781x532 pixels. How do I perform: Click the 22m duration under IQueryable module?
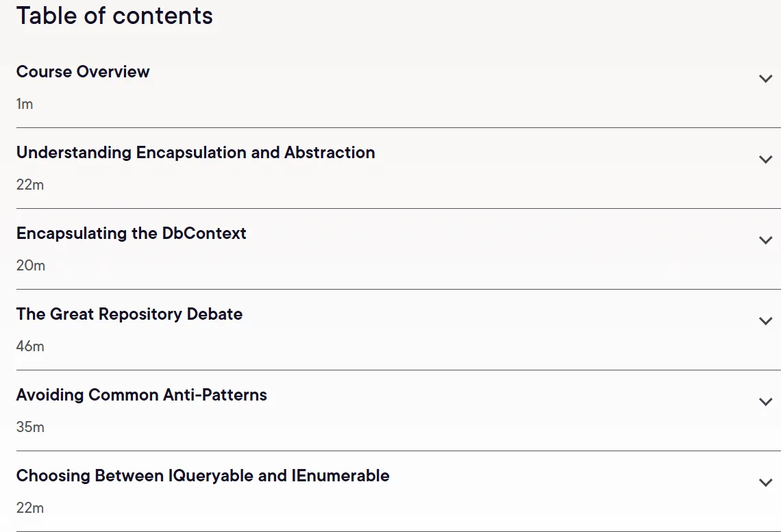pyautogui.click(x=30, y=507)
